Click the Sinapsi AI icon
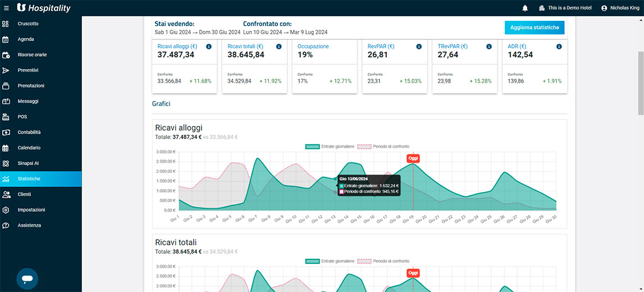644x292 pixels. (x=6, y=163)
